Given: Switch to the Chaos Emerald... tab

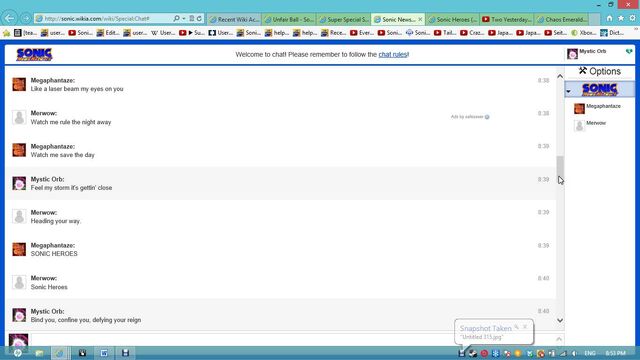Looking at the screenshot, I should point(562,19).
